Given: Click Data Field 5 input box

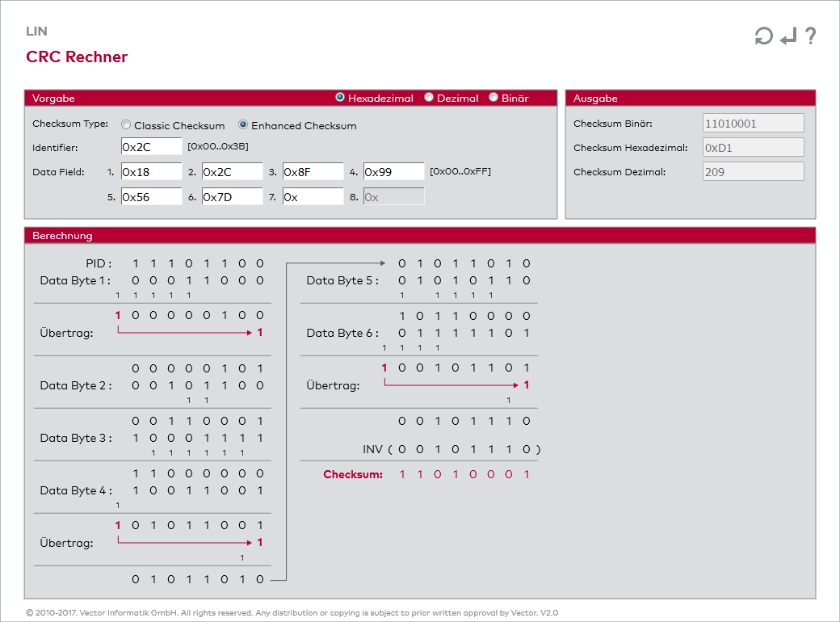Looking at the screenshot, I should 151,197.
